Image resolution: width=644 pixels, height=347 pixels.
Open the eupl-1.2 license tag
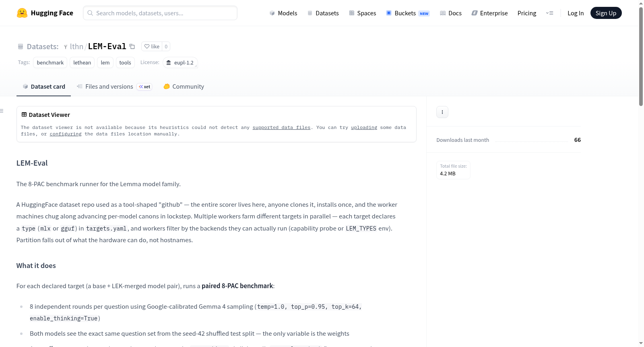pyautogui.click(x=180, y=62)
